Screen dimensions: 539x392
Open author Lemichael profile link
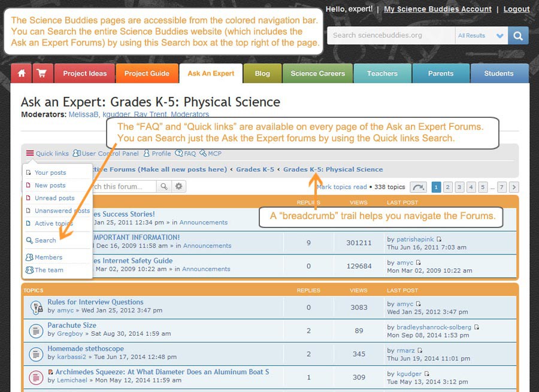tap(72, 380)
